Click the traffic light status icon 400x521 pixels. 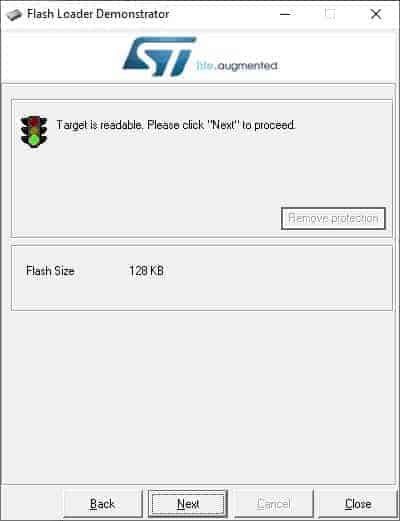point(34,132)
